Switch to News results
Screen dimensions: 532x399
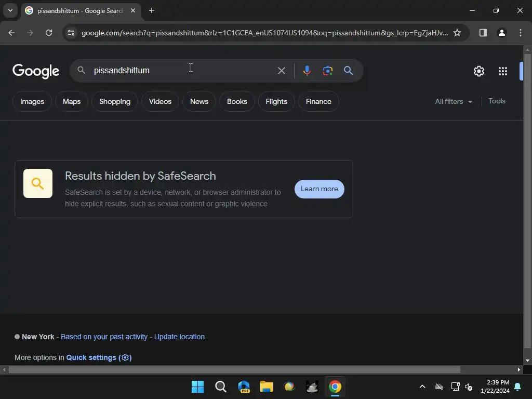click(199, 101)
